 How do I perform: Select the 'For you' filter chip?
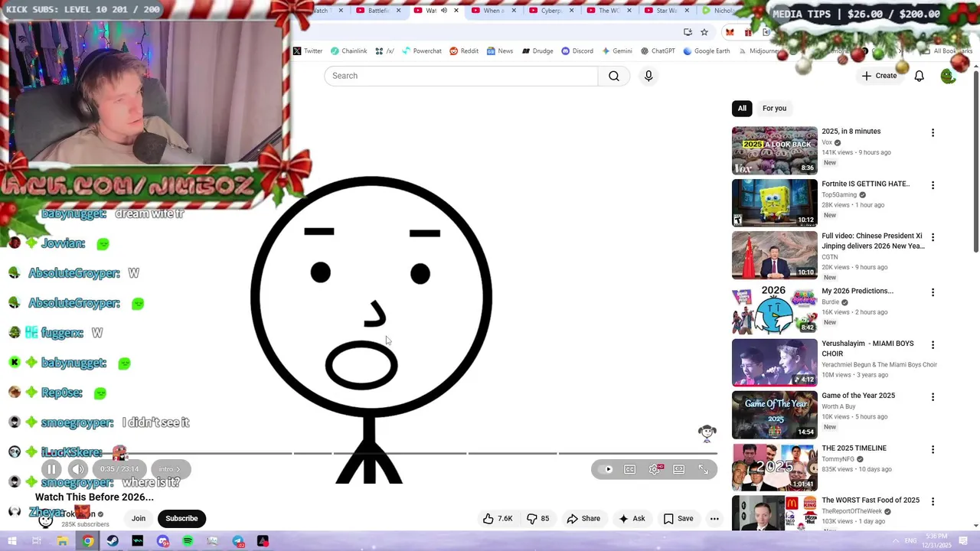pos(774,108)
